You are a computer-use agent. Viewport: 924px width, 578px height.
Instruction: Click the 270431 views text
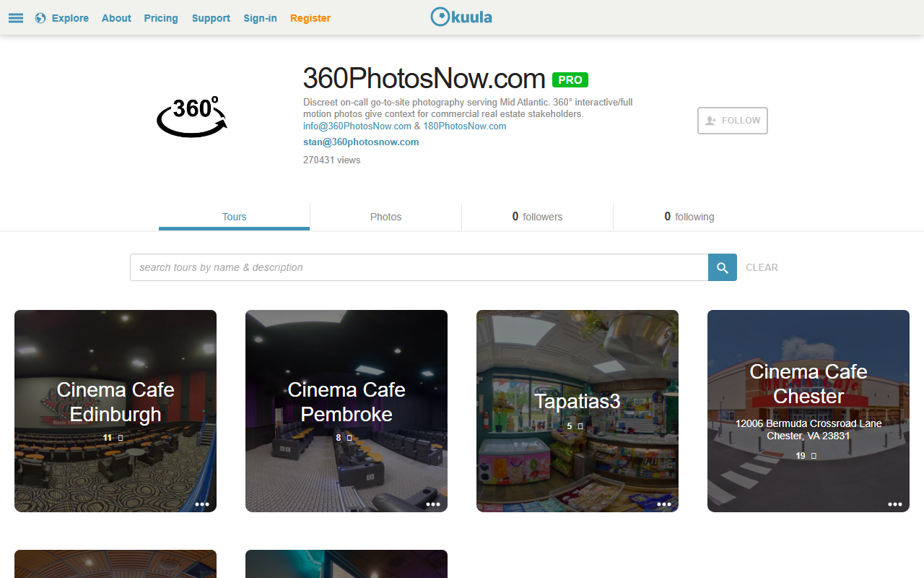(x=331, y=160)
